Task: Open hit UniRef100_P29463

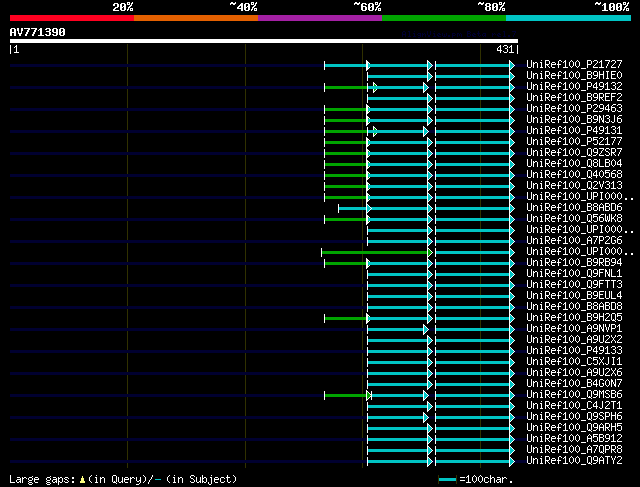Action: coord(574,109)
